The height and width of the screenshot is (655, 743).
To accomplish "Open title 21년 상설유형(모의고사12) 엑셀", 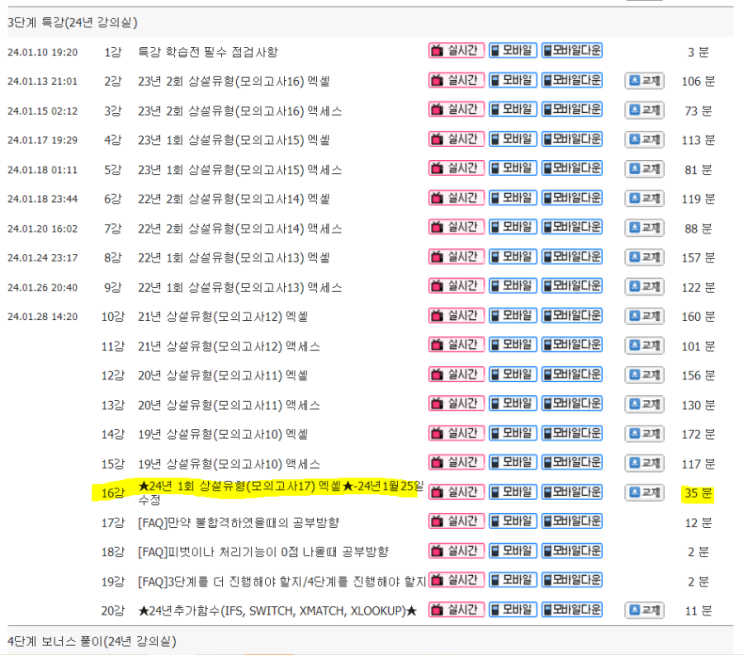I will 223,316.
